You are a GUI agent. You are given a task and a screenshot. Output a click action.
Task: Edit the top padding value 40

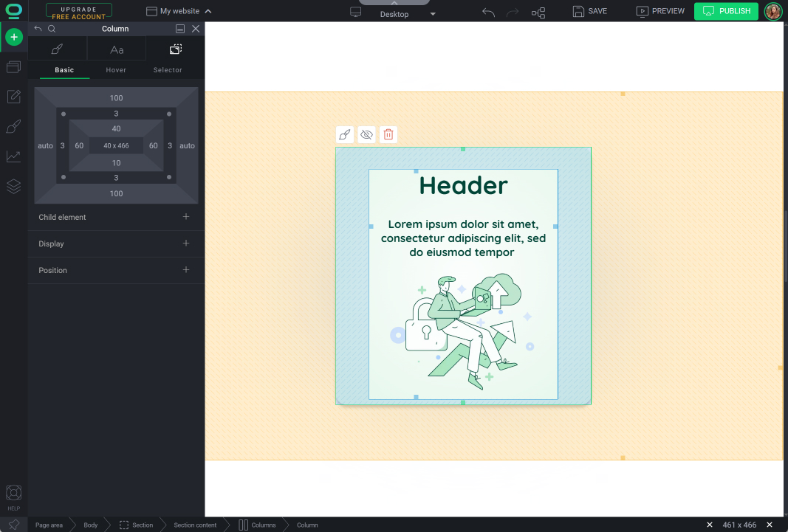(116, 128)
